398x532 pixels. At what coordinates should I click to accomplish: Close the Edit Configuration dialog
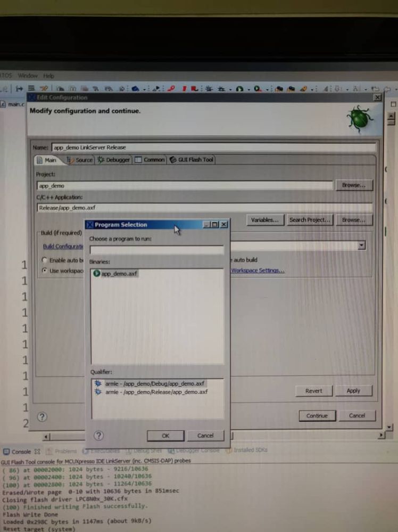[x=377, y=97]
